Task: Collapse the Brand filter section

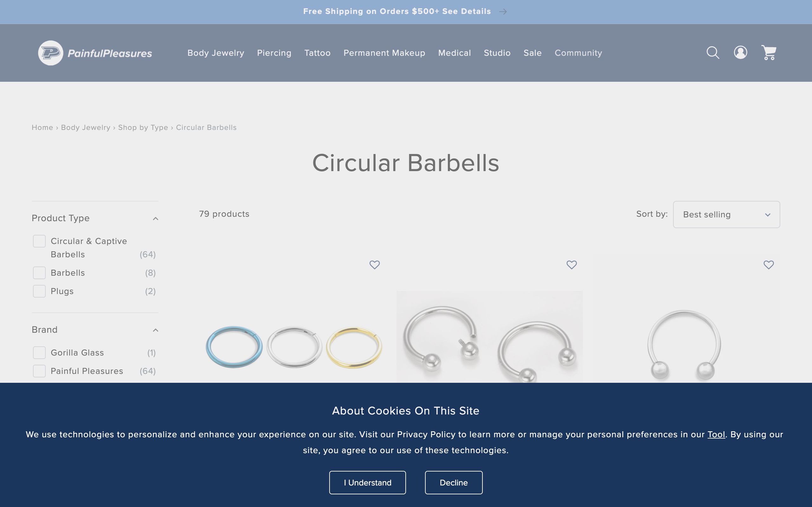Action: [x=155, y=330]
